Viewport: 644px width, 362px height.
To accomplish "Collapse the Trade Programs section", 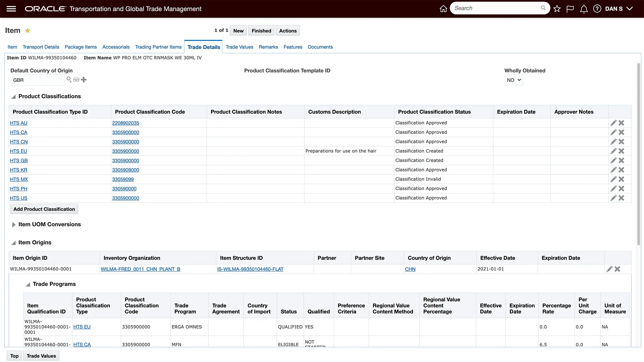I will [x=28, y=284].
